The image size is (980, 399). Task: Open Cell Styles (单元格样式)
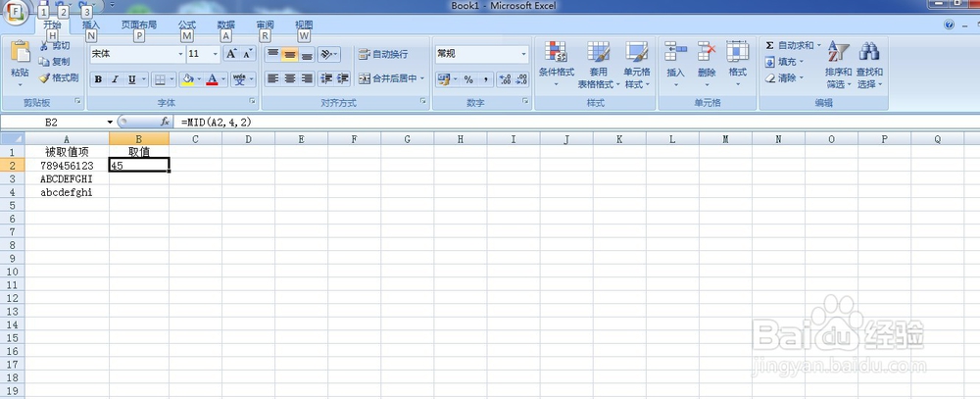(637, 65)
